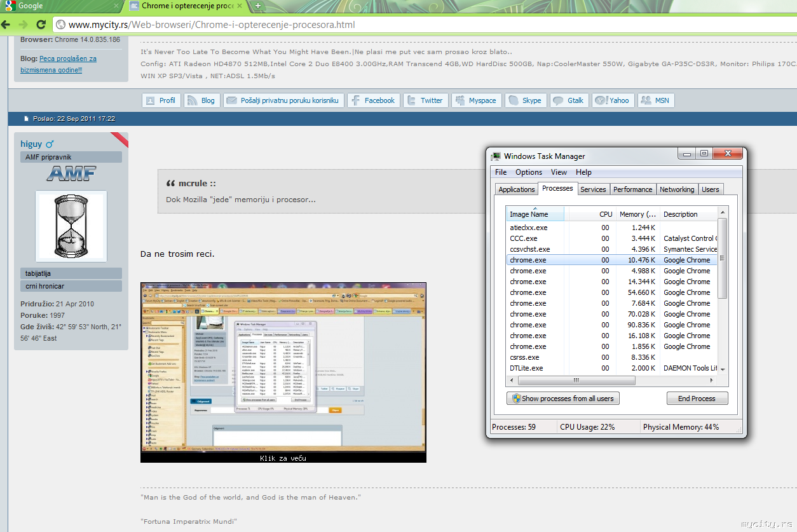This screenshot has width=797, height=532.
Task: Switch to the Google browser tab
Action: 60,6
